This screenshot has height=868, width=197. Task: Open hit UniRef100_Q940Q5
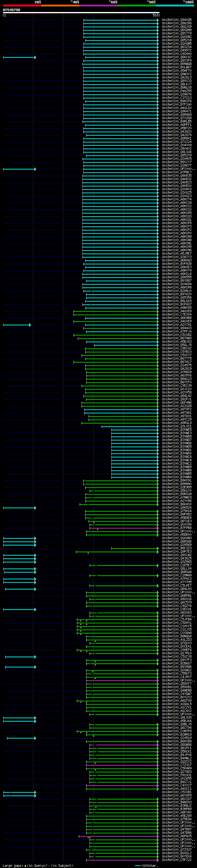click(177, 20)
